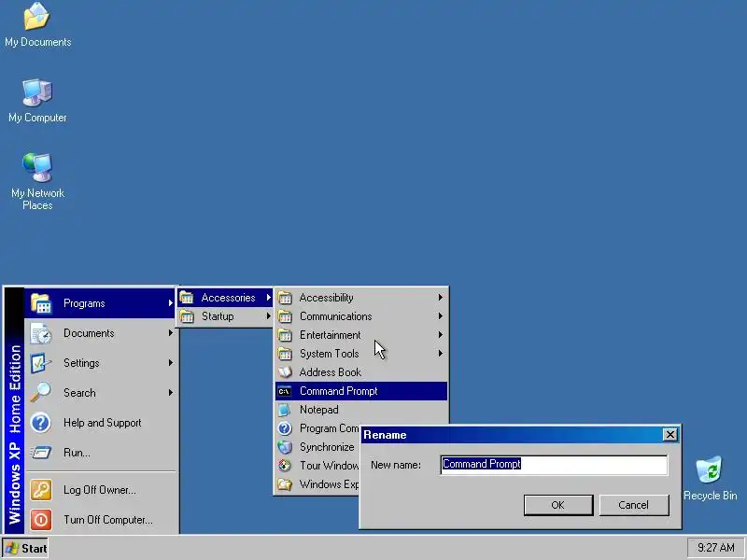Click the Communications folder icon
Screen dimensions: 747x560
(285, 316)
